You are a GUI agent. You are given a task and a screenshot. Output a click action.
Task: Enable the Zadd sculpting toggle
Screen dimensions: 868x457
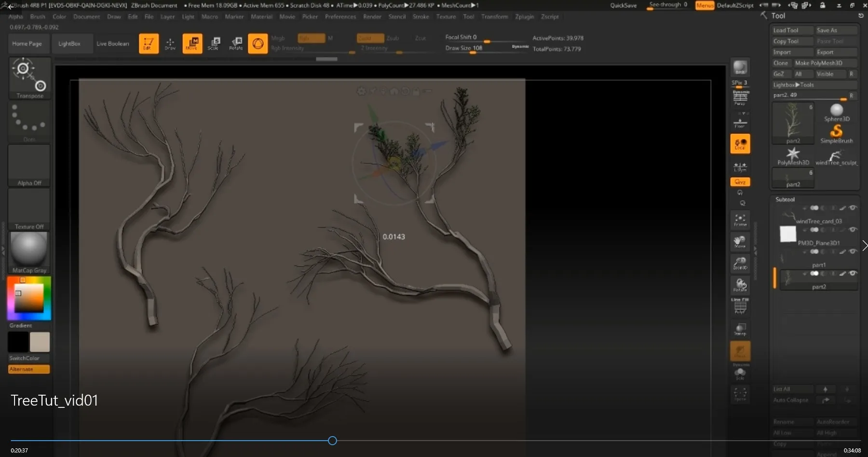370,38
